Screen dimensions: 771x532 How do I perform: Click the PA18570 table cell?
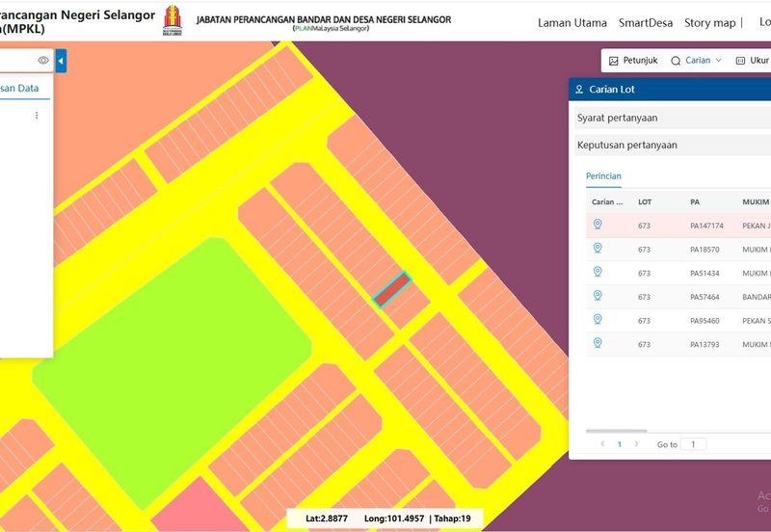tap(705, 250)
